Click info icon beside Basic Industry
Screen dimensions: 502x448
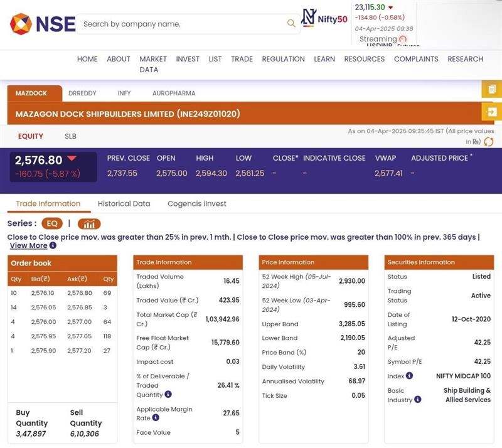(x=418, y=399)
